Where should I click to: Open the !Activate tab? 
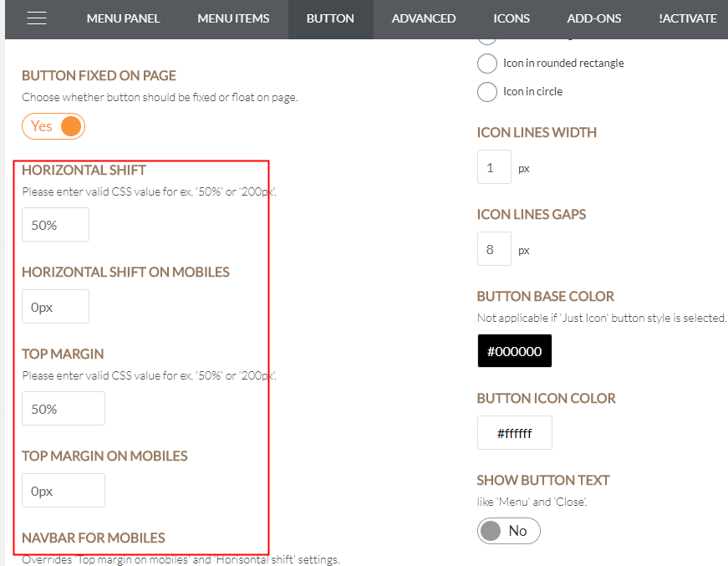click(688, 18)
